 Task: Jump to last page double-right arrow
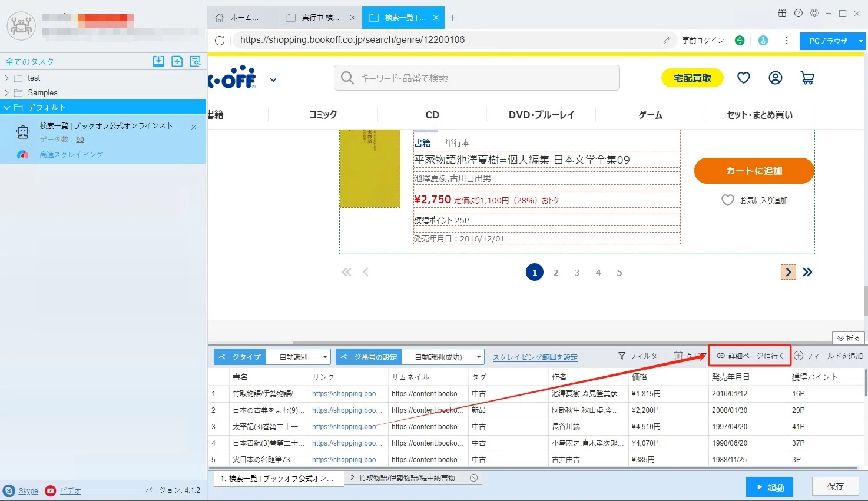[x=807, y=272]
